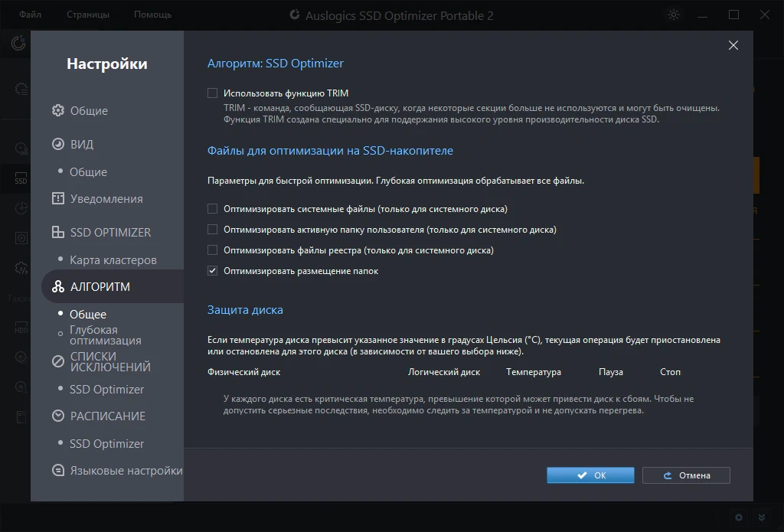Click the SSD OPTIMIZER cluster icon
The image size is (784, 532).
58,232
